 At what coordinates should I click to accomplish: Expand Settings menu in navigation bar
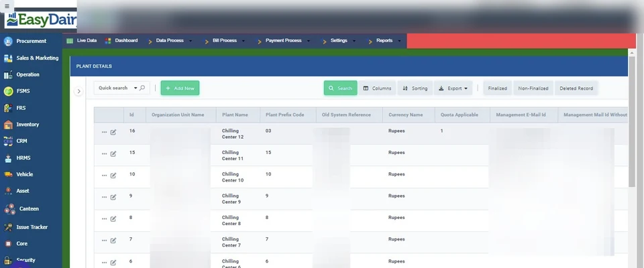[x=339, y=41]
